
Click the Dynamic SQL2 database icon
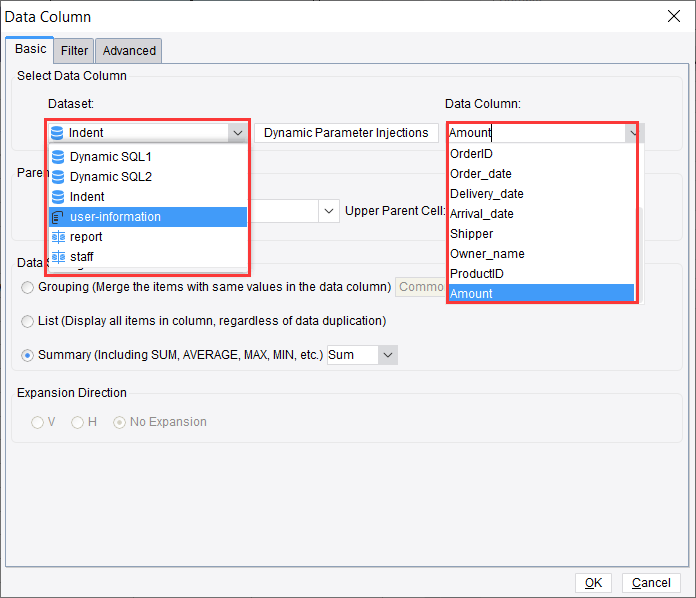[58, 177]
